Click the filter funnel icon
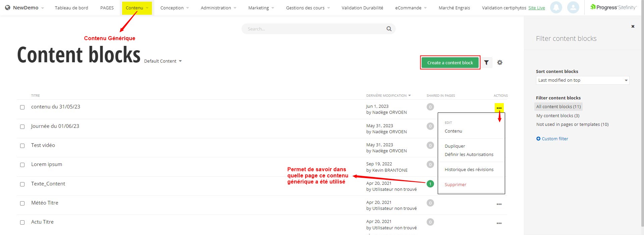The height and width of the screenshot is (235, 644). pos(486,63)
